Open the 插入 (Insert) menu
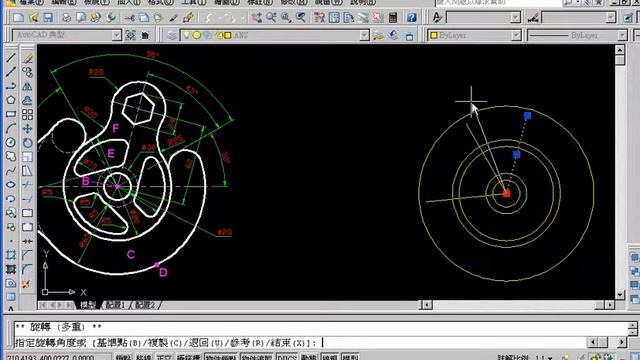Screen dimensions: 640x360 (130, 2)
